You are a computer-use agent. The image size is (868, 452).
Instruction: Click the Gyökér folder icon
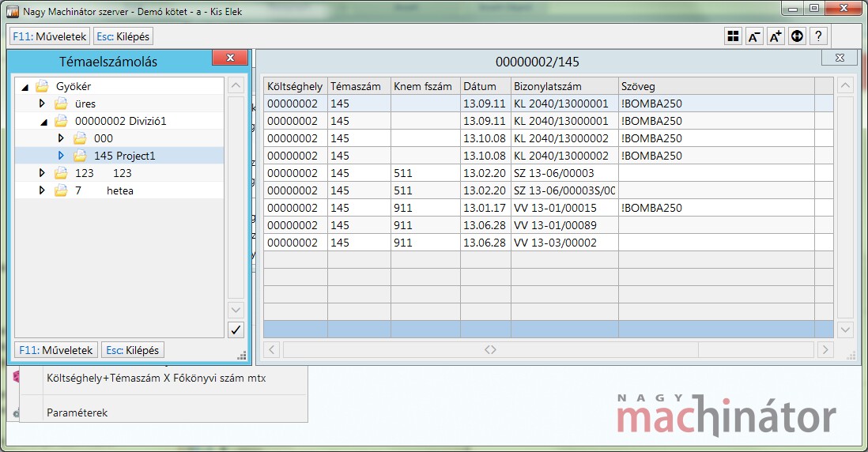(42, 86)
